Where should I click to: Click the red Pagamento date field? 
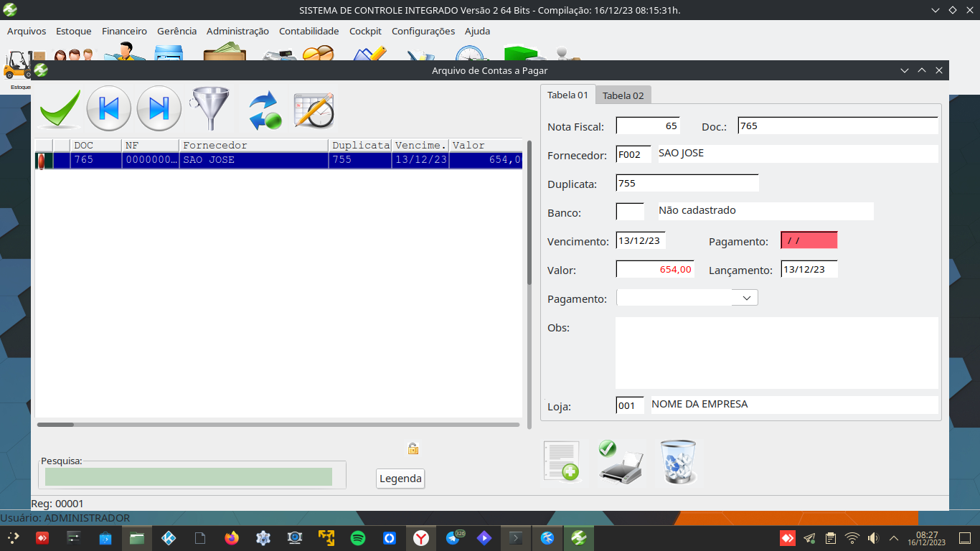coord(809,240)
